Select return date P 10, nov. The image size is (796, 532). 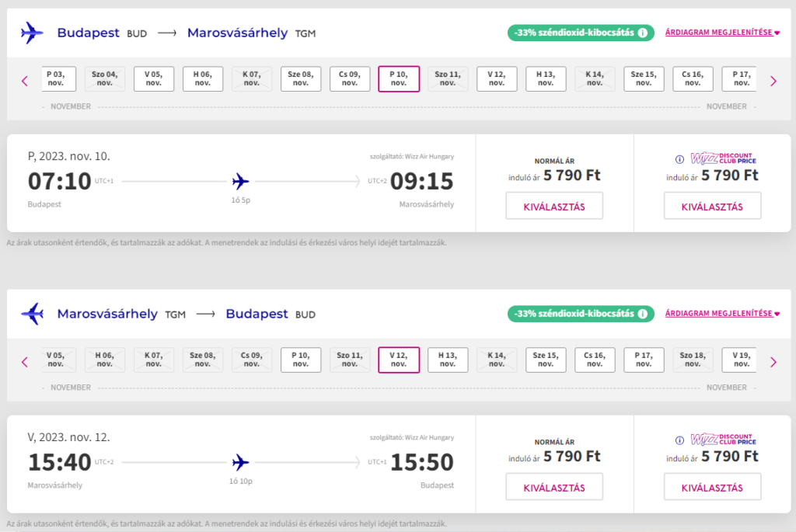tap(301, 360)
